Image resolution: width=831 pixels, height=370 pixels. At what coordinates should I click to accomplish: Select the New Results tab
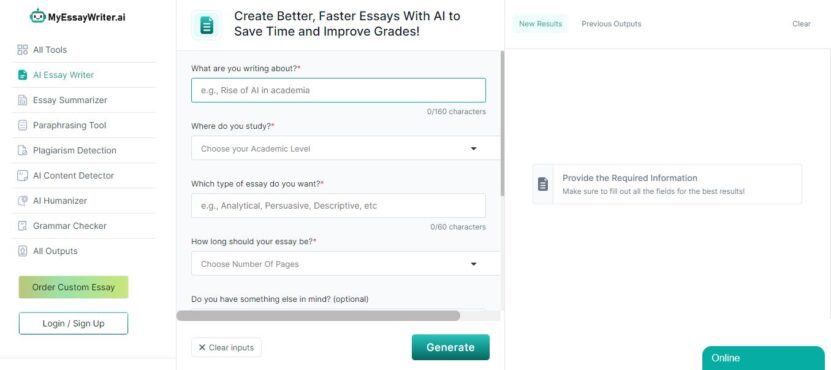[540, 24]
